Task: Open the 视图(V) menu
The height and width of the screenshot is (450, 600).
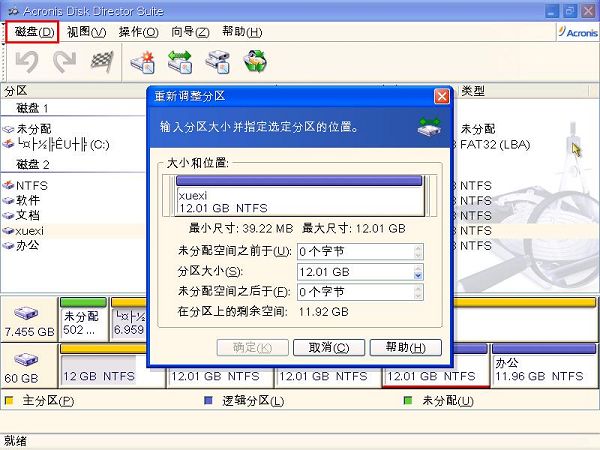Action: coord(86,32)
